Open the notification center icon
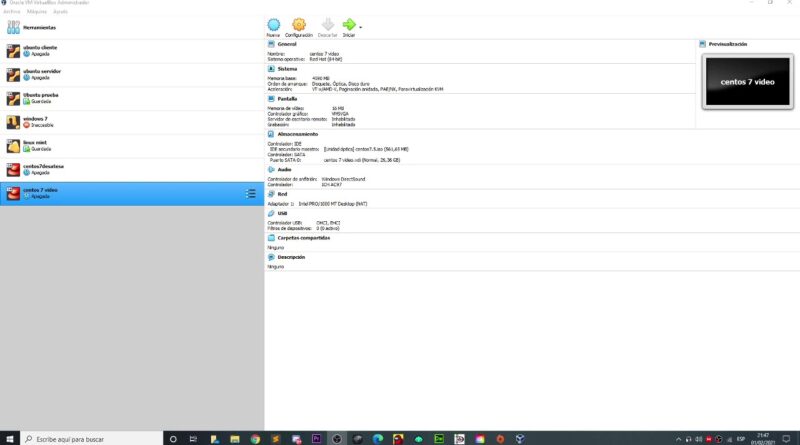This screenshot has height=445, width=800. tap(786, 439)
